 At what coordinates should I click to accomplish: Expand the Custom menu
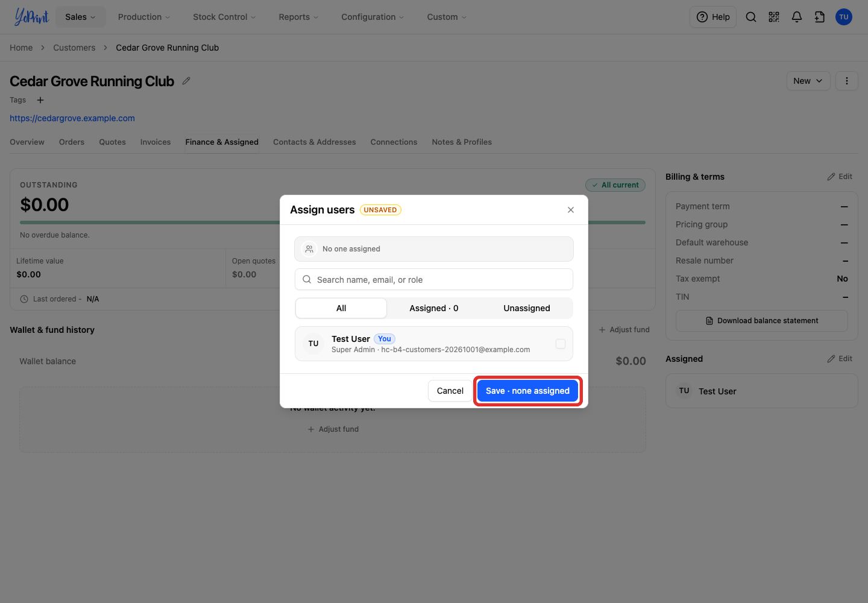447,17
